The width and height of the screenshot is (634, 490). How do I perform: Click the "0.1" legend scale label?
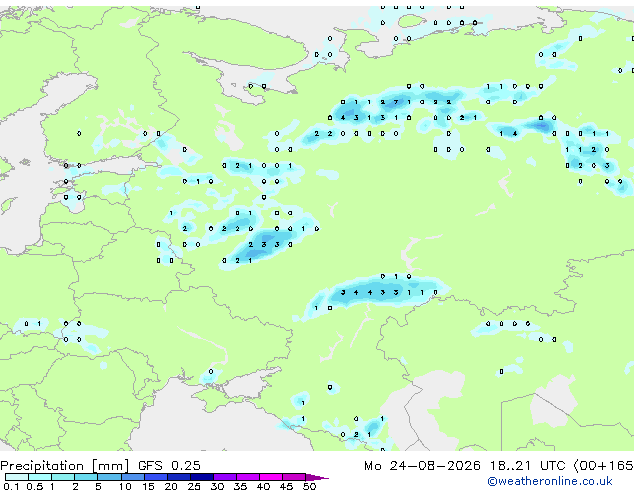click(11, 486)
